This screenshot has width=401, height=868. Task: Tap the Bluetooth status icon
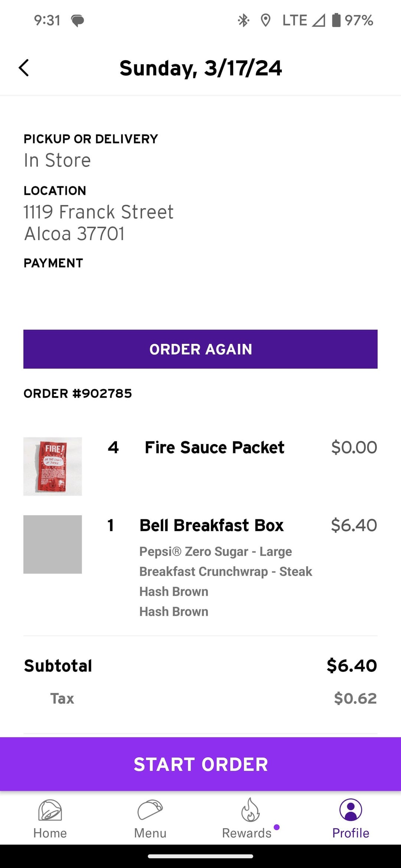click(x=243, y=20)
